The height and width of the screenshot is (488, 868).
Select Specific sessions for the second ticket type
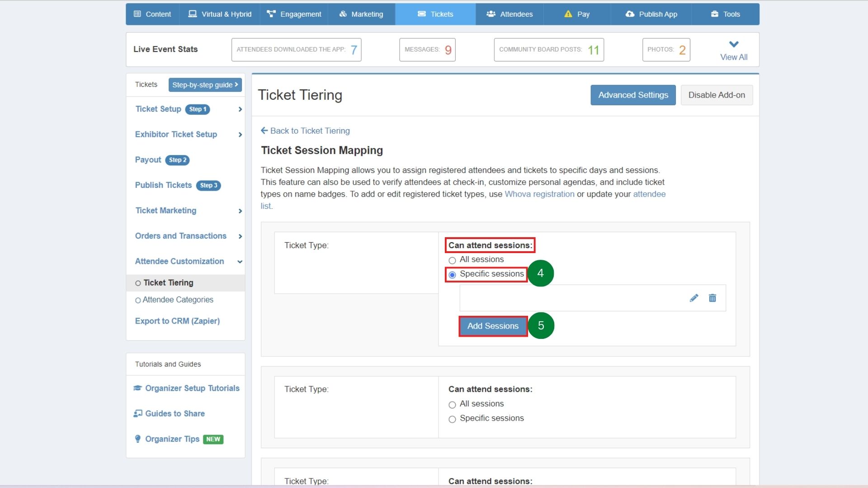coord(452,419)
